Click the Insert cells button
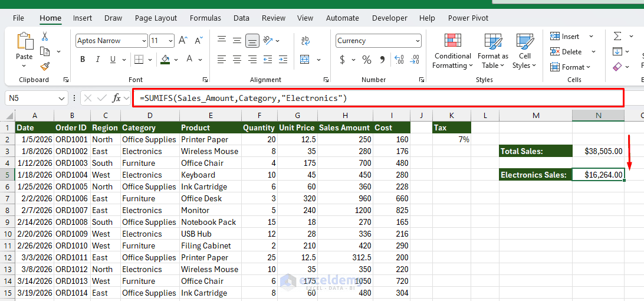Image resolution: width=644 pixels, height=301 pixels. tap(564, 37)
